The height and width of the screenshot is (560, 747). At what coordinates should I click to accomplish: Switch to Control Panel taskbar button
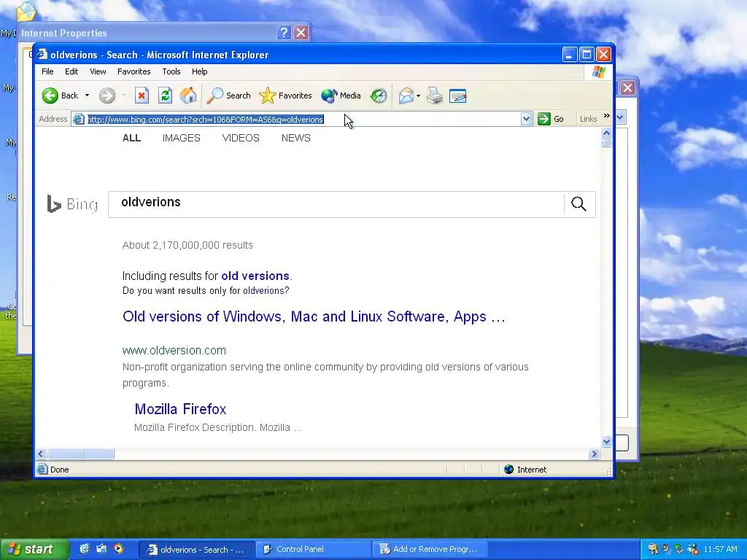pyautogui.click(x=314, y=549)
